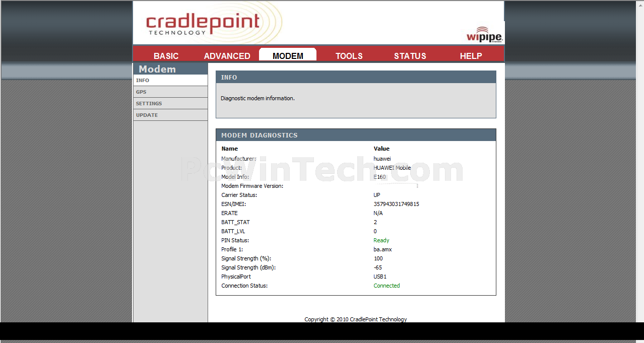This screenshot has height=343, width=644.
Task: Click the 'Connection Status:' label
Action: tap(244, 286)
